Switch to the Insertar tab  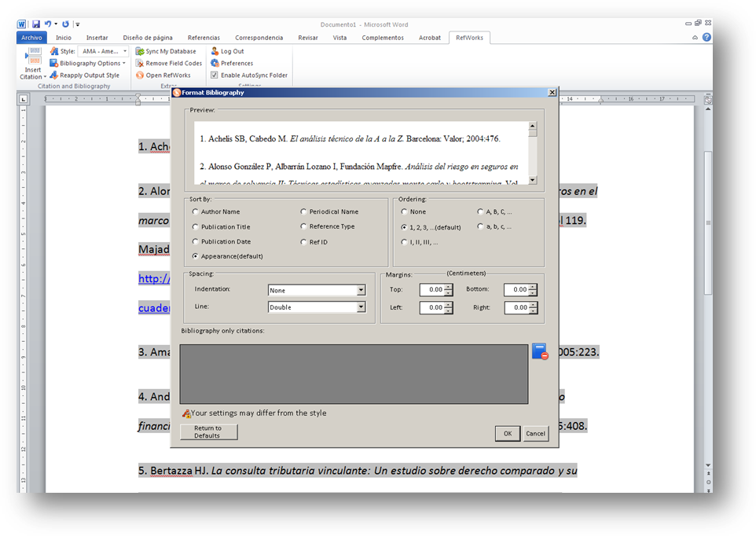click(97, 38)
